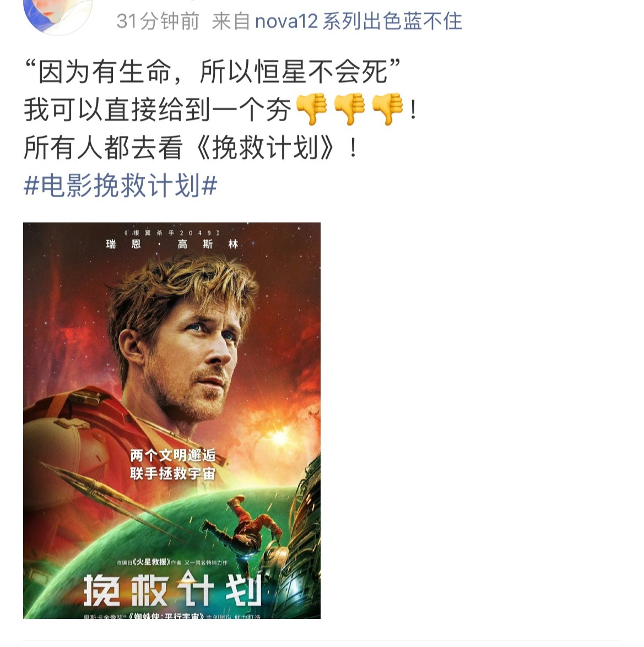
Task: Click the 来自 label beside the timestamp
Action: click(231, 21)
